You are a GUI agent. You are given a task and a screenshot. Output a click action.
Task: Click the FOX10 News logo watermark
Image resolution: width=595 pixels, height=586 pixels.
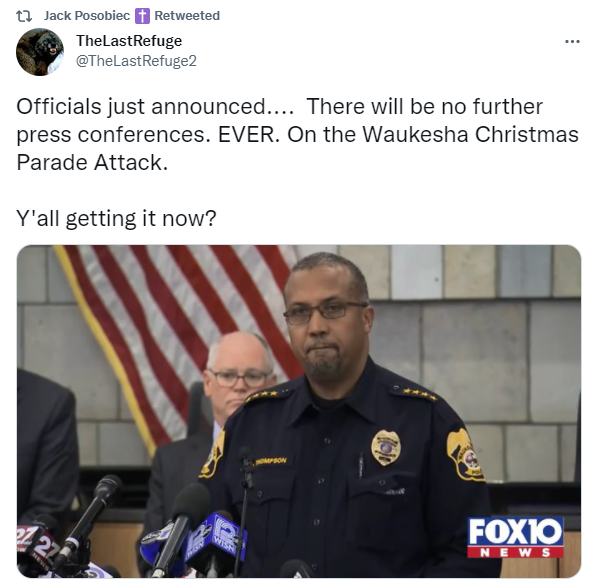point(515,537)
